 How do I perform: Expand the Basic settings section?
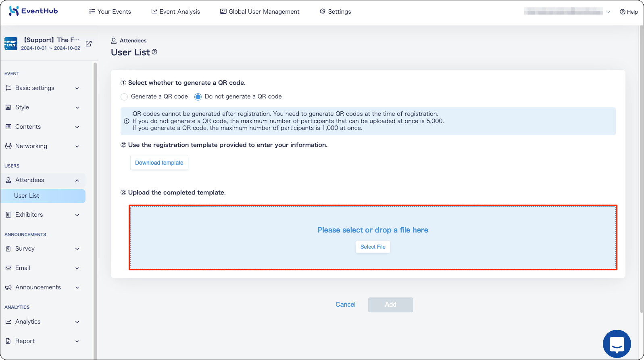coord(43,88)
